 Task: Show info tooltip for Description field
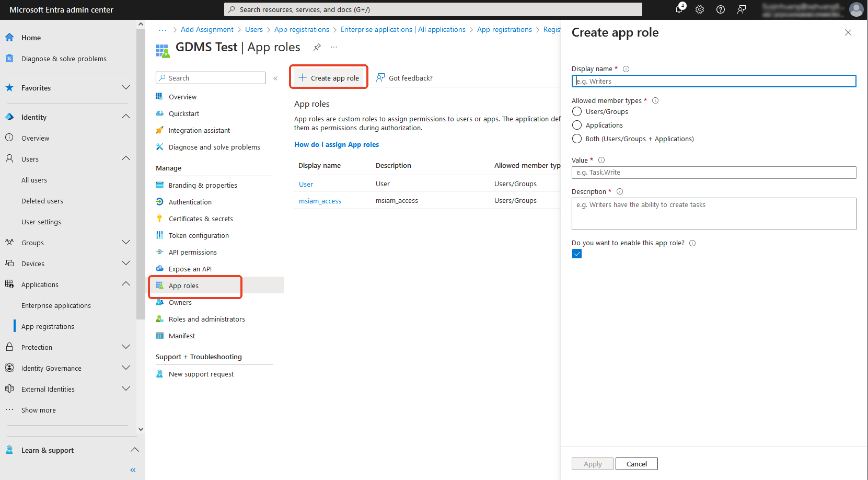620,191
